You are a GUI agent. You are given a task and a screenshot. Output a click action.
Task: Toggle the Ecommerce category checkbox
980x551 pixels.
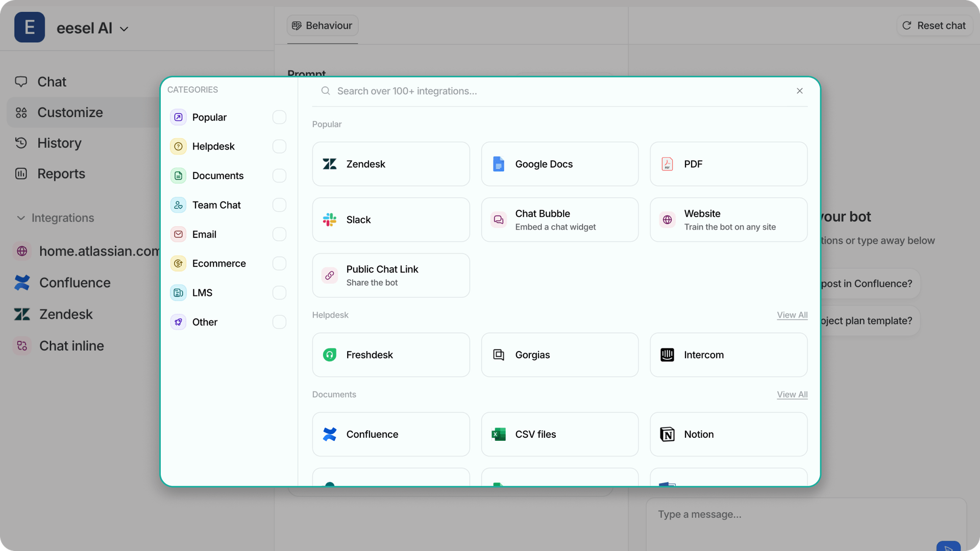[279, 263]
